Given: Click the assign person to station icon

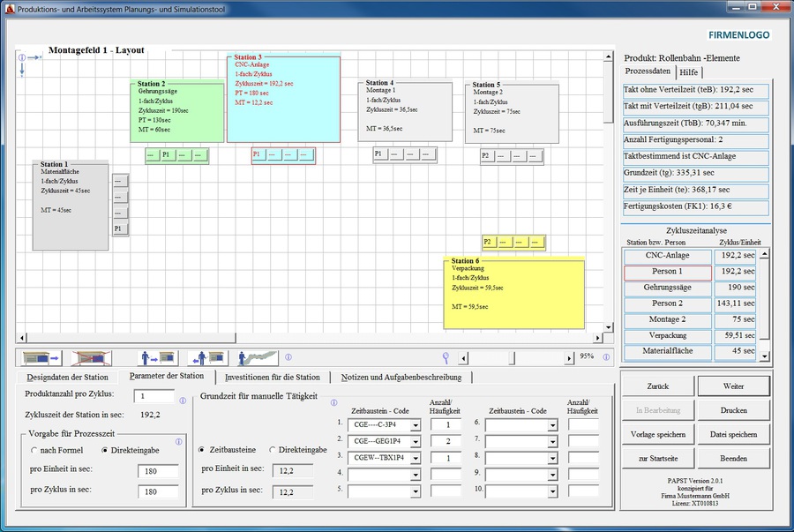Looking at the screenshot, I should pyautogui.click(x=160, y=358).
